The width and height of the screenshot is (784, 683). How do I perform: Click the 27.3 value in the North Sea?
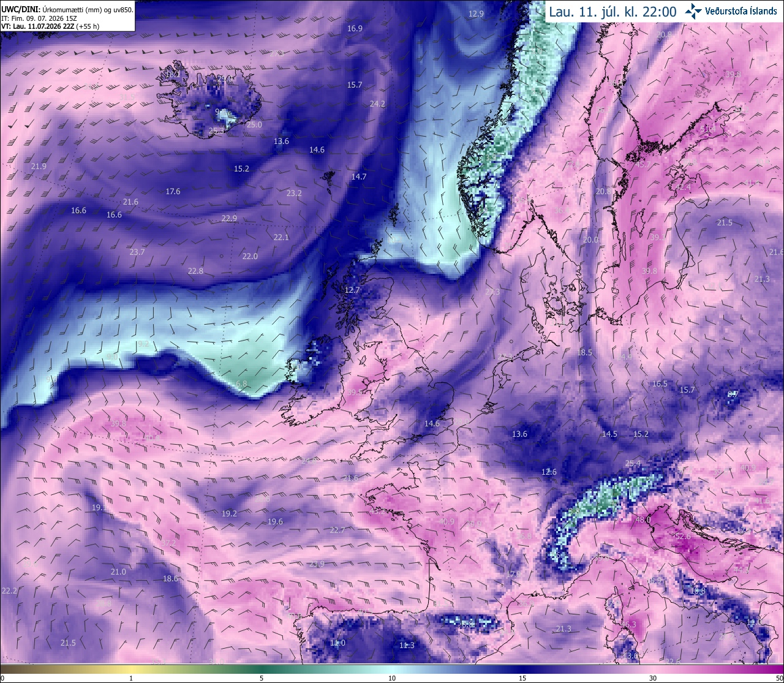(x=492, y=292)
